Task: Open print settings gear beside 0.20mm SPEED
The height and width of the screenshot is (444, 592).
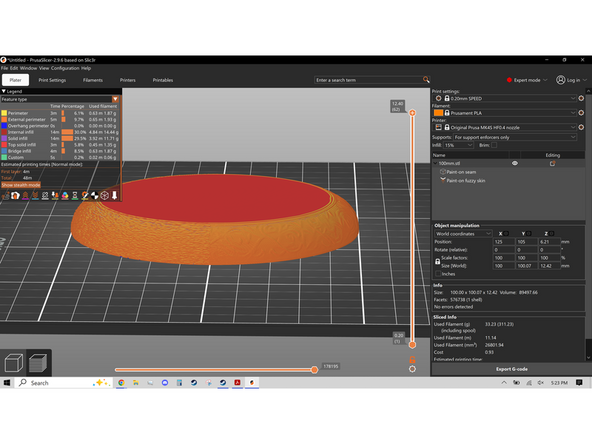Action: [581, 98]
